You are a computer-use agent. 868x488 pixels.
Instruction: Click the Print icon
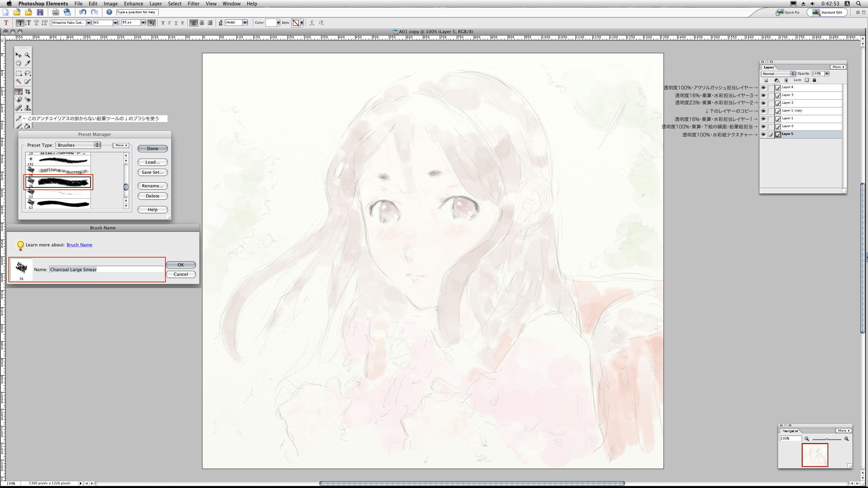tap(56, 12)
